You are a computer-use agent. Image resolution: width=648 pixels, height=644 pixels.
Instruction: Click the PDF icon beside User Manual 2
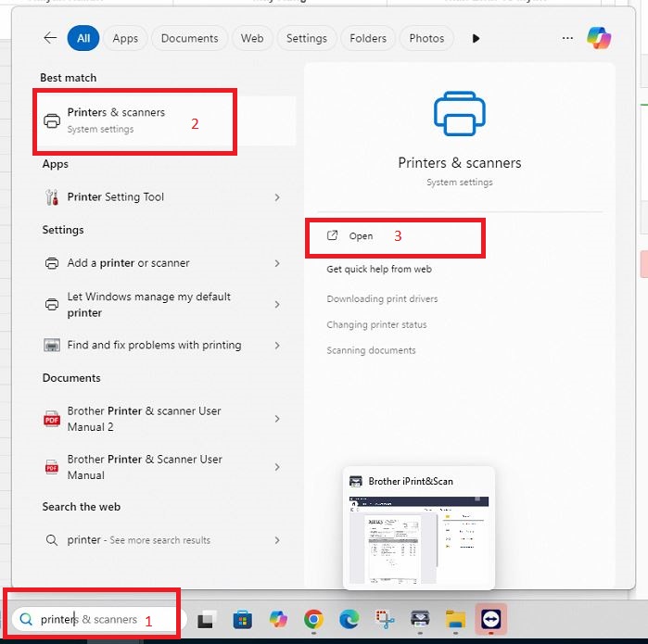tap(52, 419)
